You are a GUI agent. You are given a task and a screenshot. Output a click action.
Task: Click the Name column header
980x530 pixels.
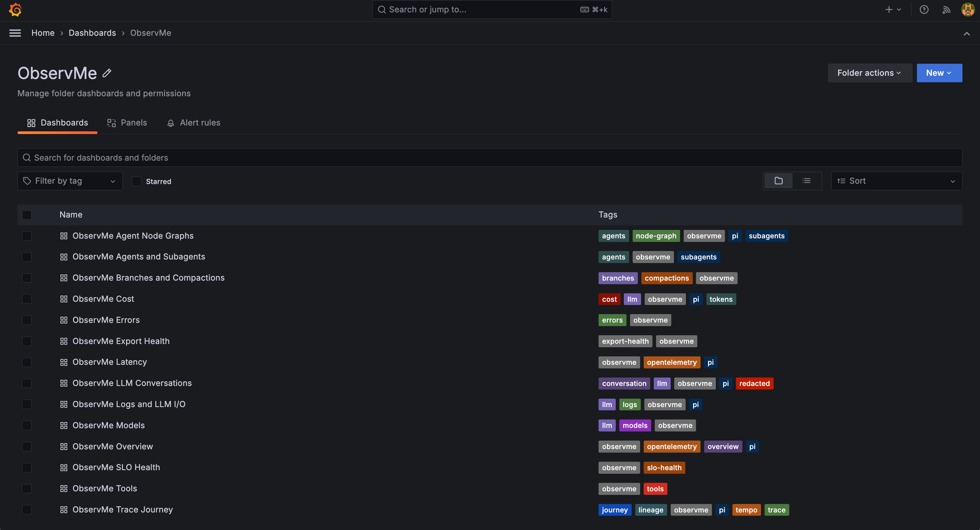click(x=71, y=215)
